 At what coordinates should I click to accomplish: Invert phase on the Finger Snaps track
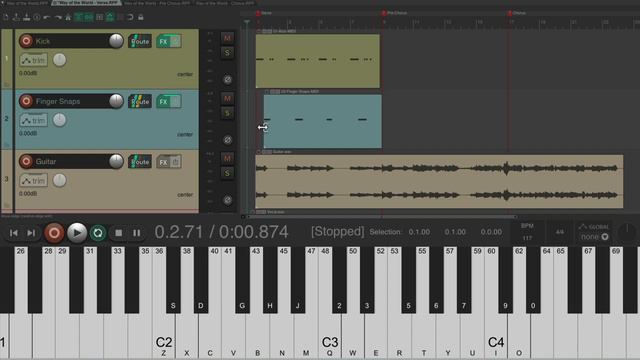click(x=228, y=140)
